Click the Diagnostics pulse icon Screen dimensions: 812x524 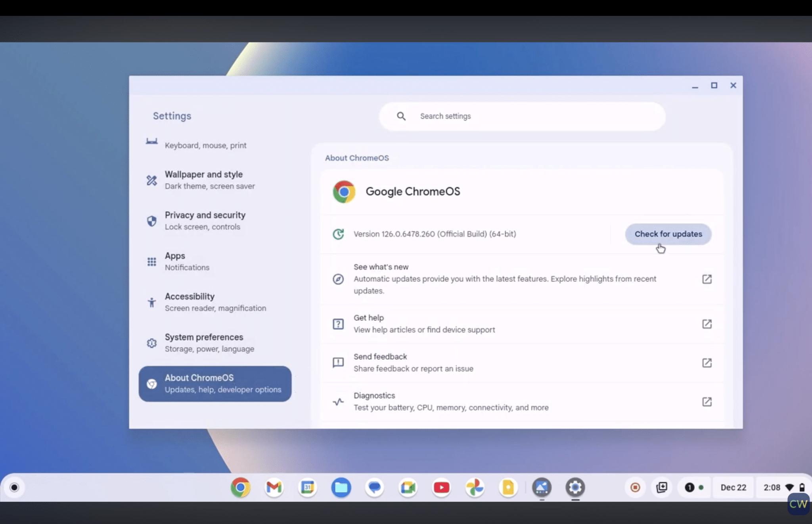point(338,402)
